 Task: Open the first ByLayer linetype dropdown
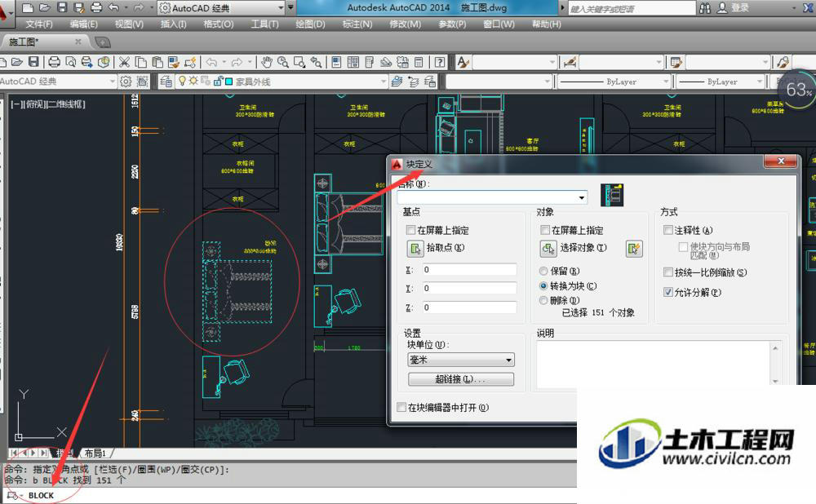tap(666, 82)
